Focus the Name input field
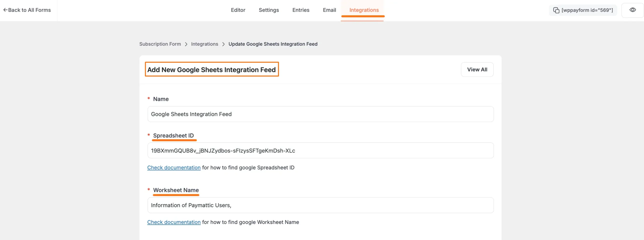Viewport: 644px width, 240px height. point(320,114)
